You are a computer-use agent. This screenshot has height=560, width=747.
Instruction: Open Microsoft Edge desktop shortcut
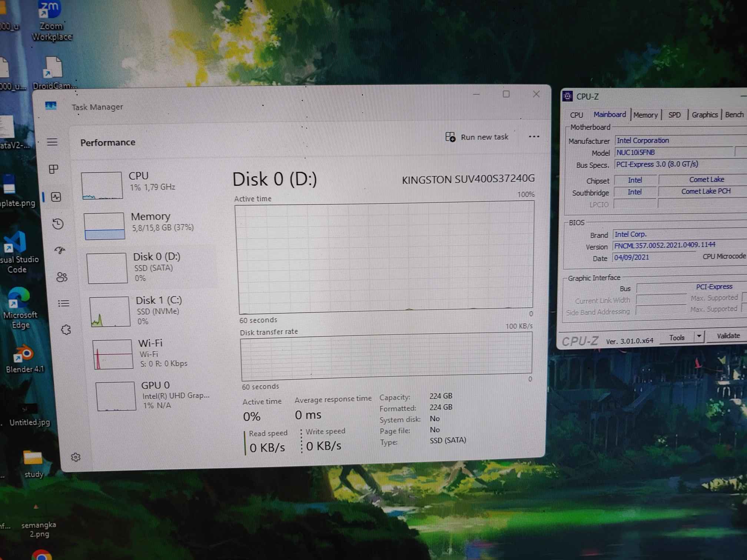19,308
